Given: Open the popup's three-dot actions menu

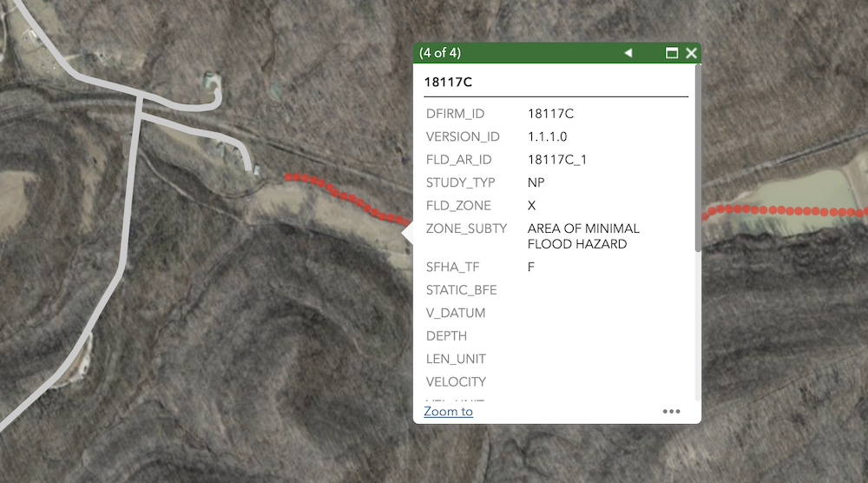Looking at the screenshot, I should tap(671, 412).
